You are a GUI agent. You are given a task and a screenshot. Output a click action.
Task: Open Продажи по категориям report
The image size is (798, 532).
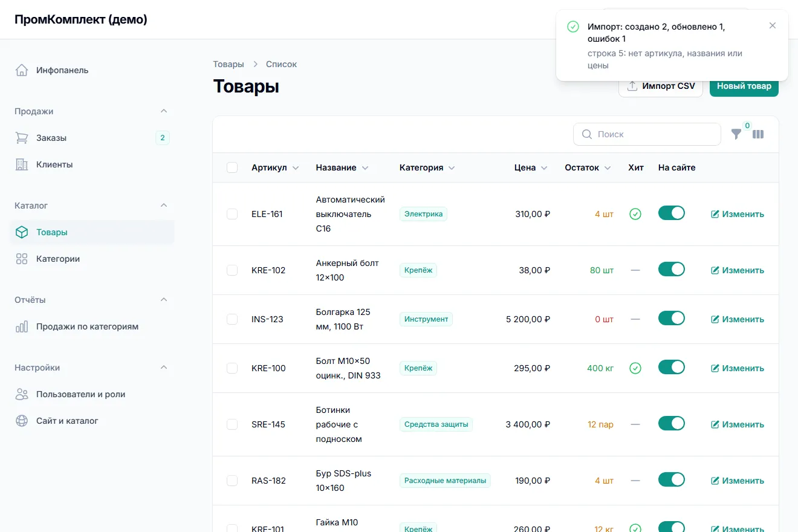click(x=92, y=326)
